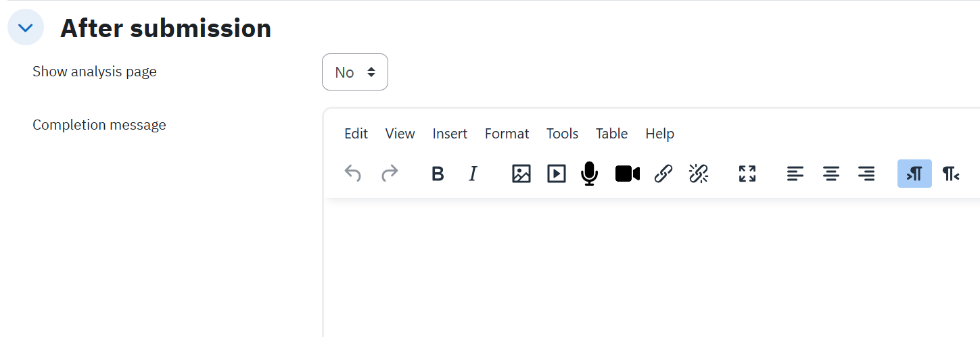
Task: Open the Show analysis page dropdown
Action: point(355,72)
